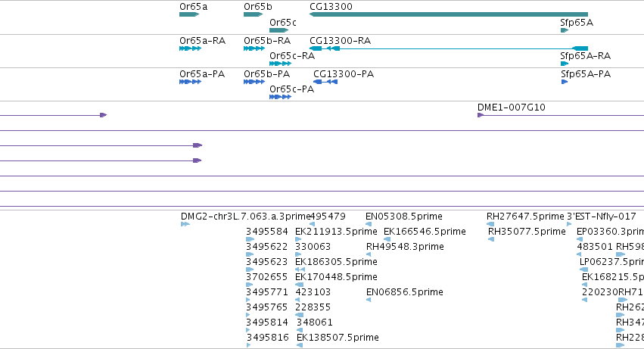The height and width of the screenshot is (349, 644).
Task: Click the DMG2-chr3L.7.063.a.3prime EST label
Action: pyautogui.click(x=245, y=217)
